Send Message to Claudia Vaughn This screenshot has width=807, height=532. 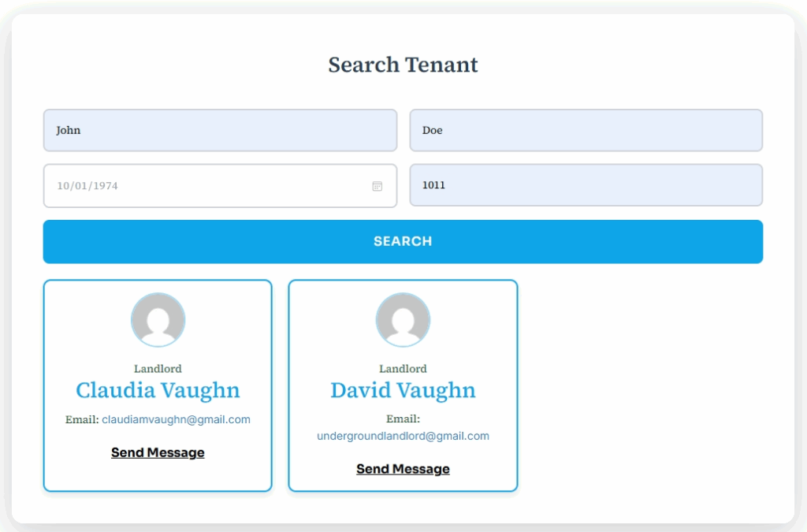(158, 452)
